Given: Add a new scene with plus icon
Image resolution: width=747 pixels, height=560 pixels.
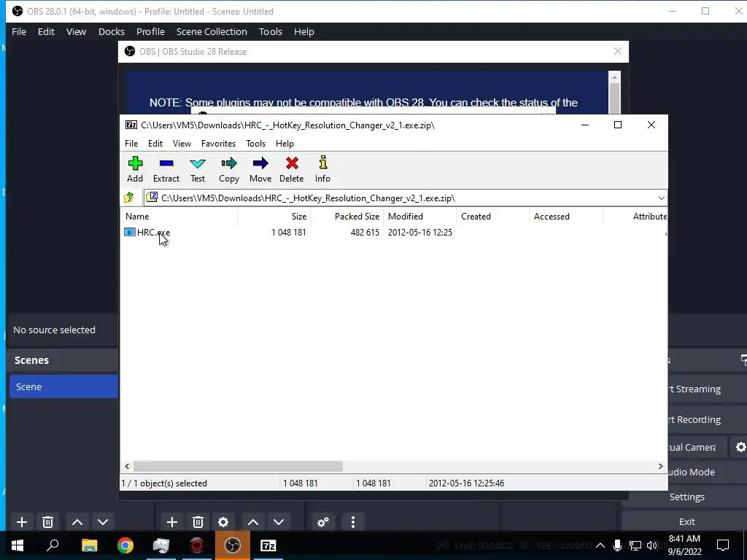Looking at the screenshot, I should (22, 522).
